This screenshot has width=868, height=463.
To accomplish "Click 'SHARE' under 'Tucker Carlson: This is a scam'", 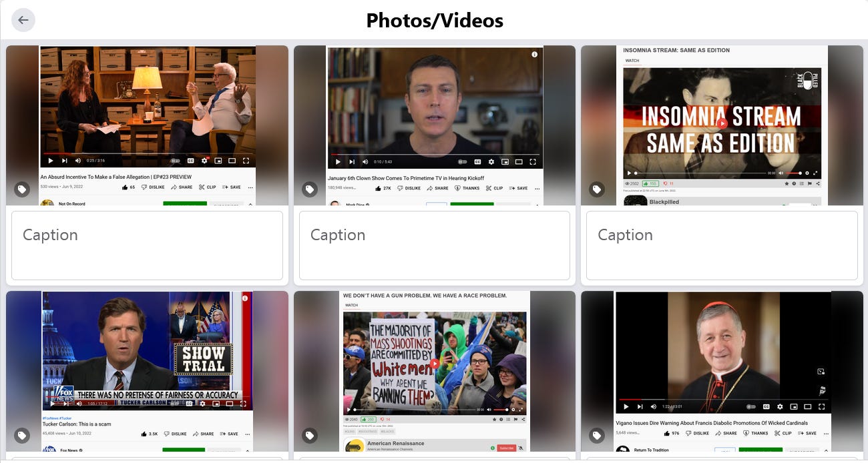I will pos(203,434).
